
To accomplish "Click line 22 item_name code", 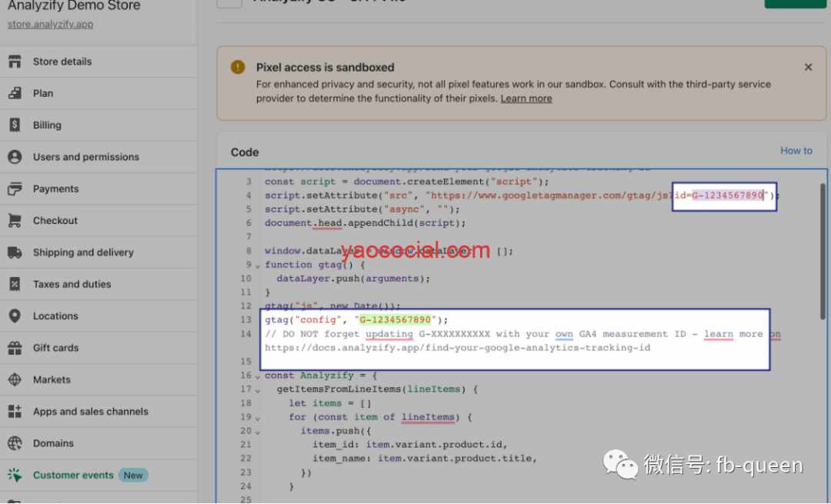I will coord(425,458).
